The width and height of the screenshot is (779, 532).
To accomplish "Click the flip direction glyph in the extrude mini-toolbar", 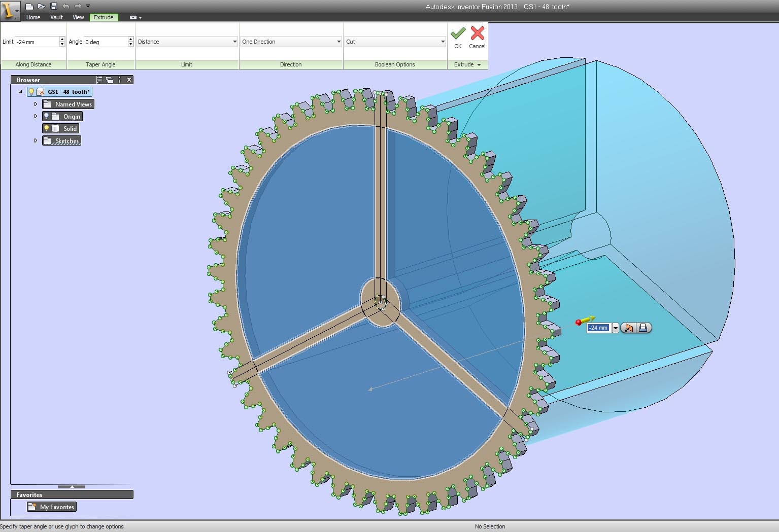I will [x=629, y=328].
